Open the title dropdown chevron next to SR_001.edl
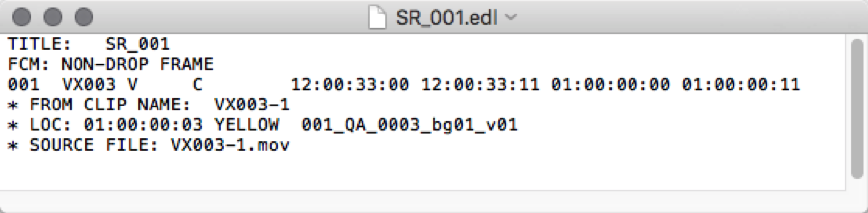 click(511, 18)
